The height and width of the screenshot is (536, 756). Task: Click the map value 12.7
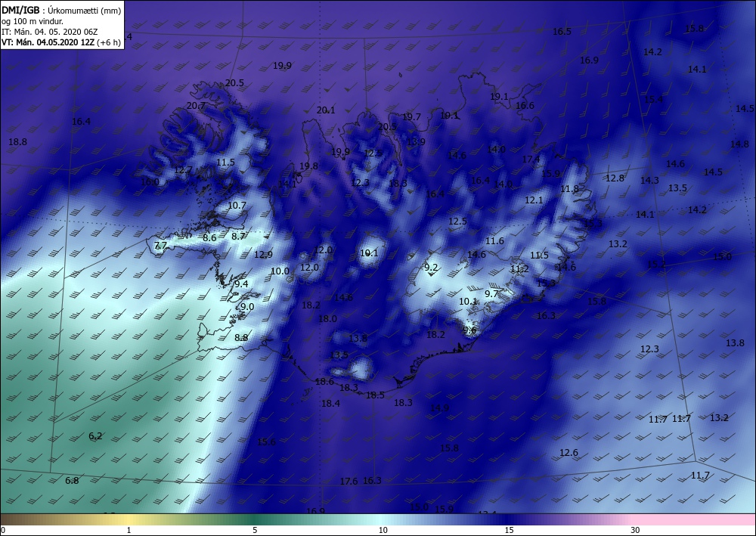183,170
